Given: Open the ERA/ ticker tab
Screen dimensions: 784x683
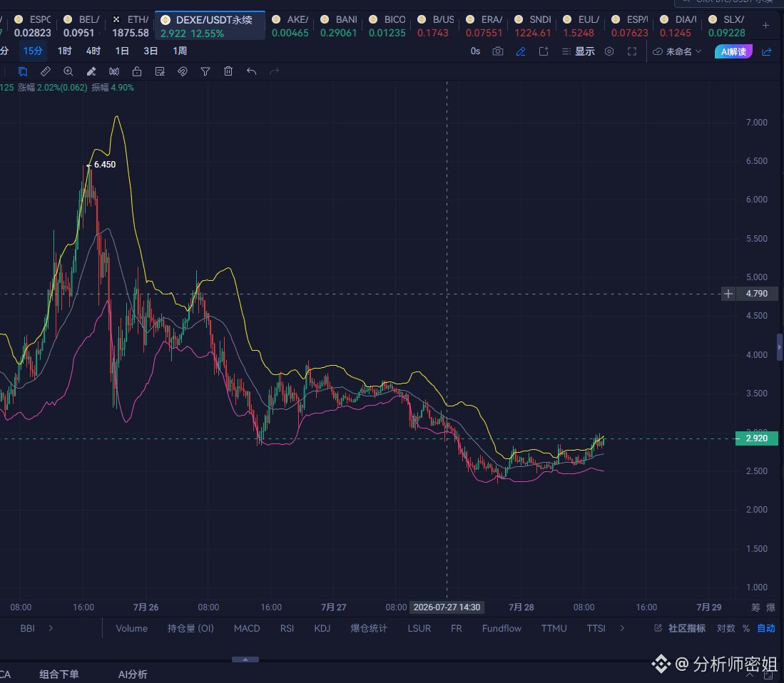Looking at the screenshot, I should pyautogui.click(x=484, y=26).
